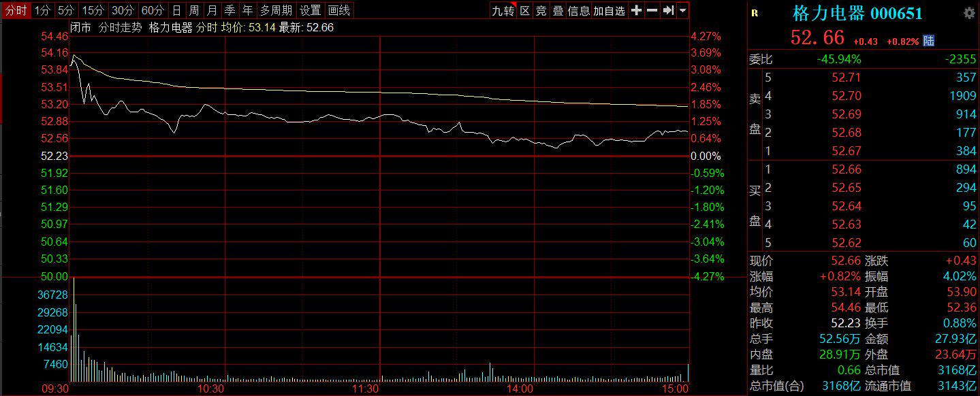
Task: Select the 60分 period tab
Action: click(153, 10)
